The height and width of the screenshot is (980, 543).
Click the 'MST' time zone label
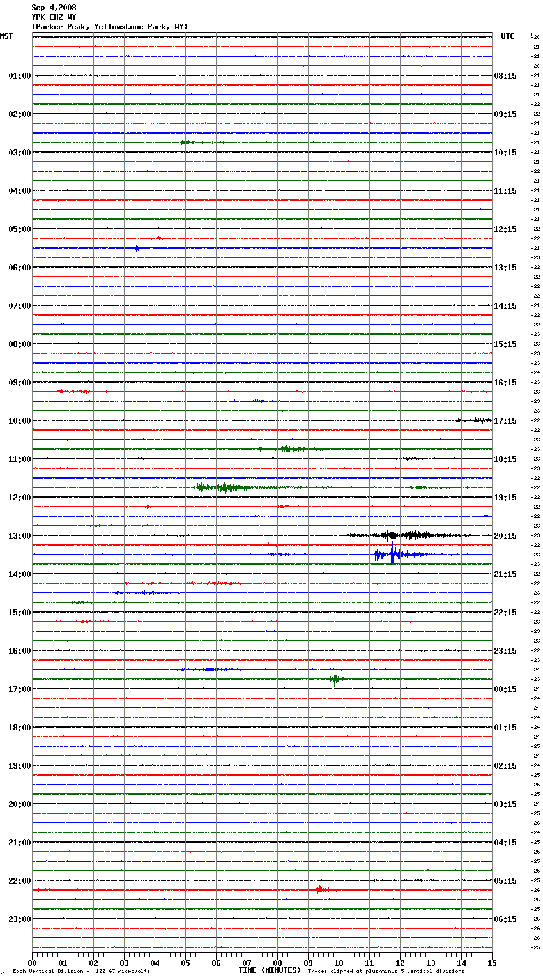6,36
